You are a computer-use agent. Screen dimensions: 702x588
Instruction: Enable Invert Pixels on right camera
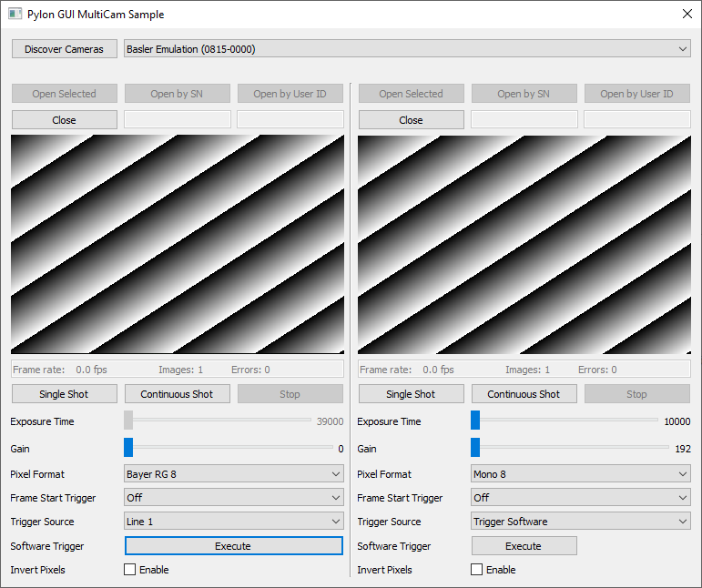pos(477,570)
